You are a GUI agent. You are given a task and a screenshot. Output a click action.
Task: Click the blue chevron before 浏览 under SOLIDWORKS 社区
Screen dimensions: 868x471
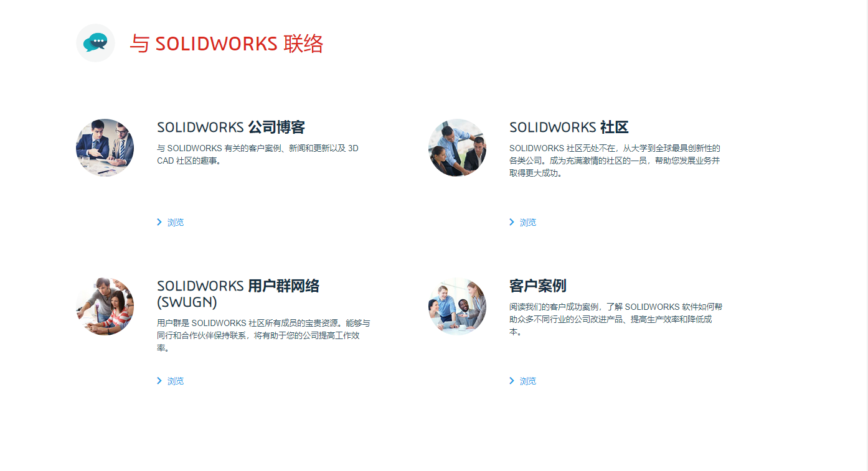(512, 222)
